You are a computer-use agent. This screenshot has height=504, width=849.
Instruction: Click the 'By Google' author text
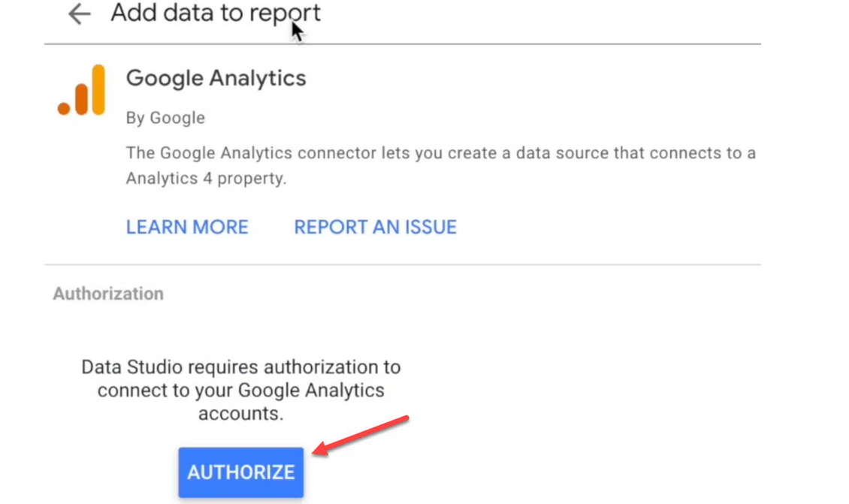coord(165,117)
